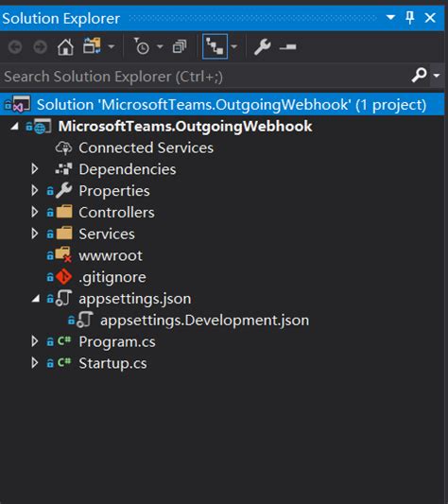The image size is (448, 504).
Task: Click the Startup.cs C# icon
Action: coord(64,362)
